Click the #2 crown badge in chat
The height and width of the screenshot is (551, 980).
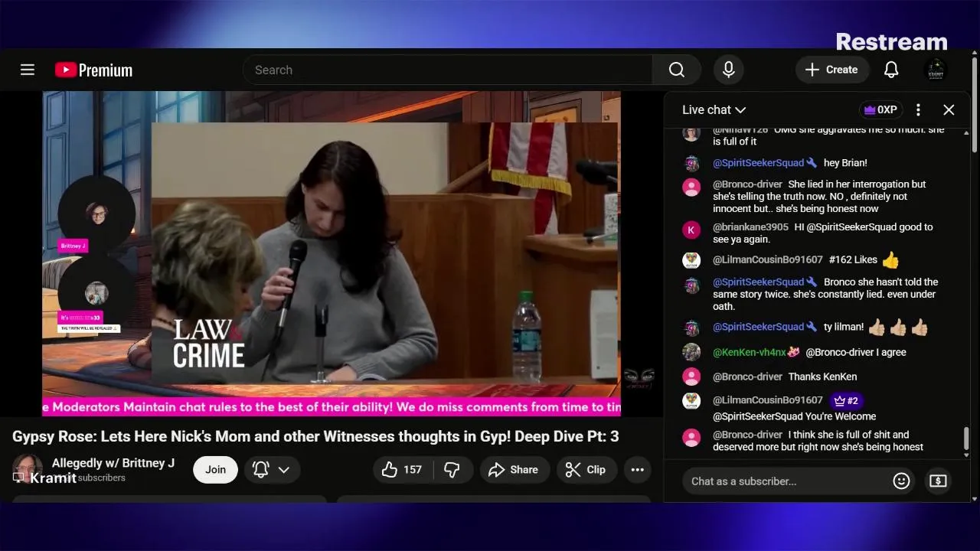845,400
